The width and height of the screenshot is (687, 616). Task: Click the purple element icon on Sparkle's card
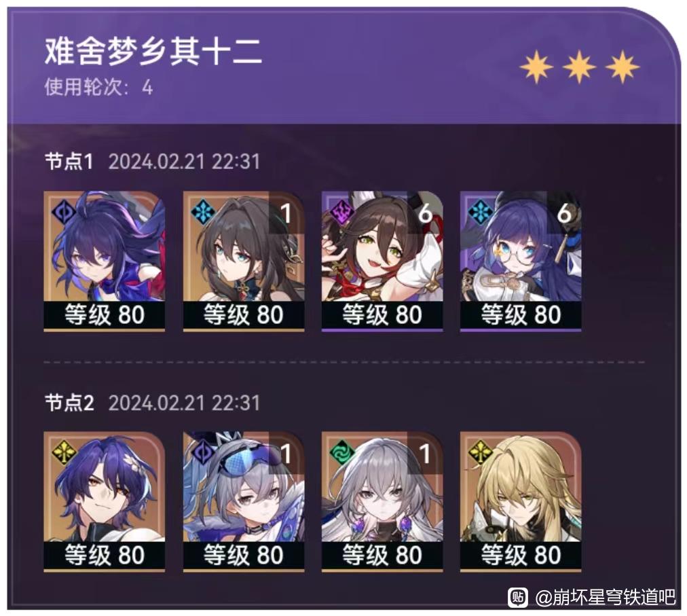click(x=341, y=211)
